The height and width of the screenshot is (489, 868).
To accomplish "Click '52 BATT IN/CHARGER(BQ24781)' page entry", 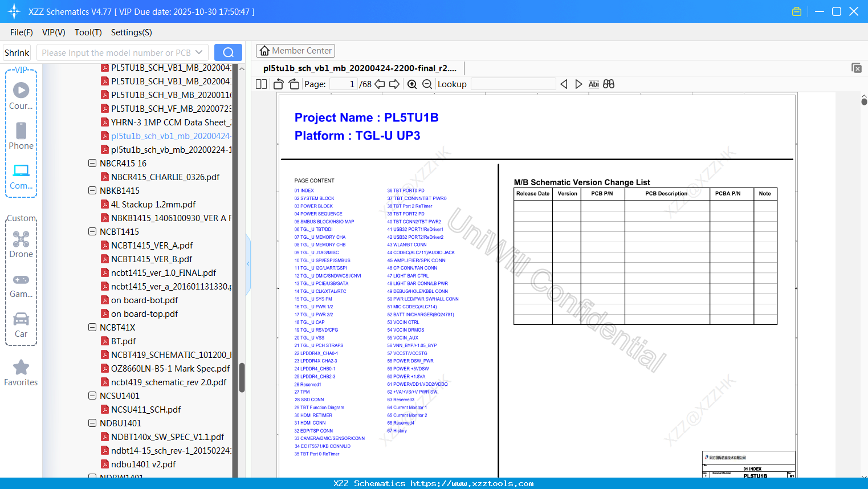I will 421,315.
